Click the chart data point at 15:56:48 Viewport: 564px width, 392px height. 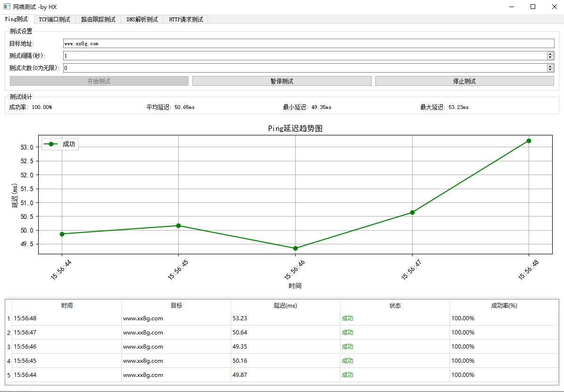tap(529, 141)
